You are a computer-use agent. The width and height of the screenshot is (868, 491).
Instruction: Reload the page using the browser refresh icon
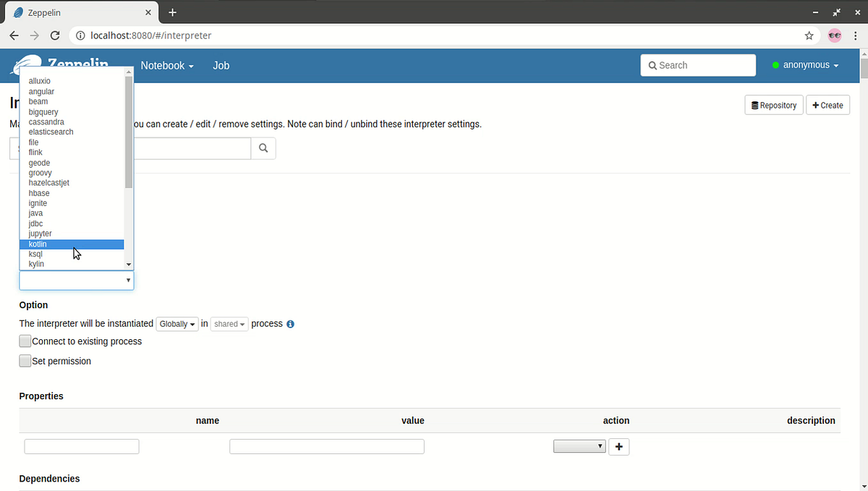tap(55, 35)
